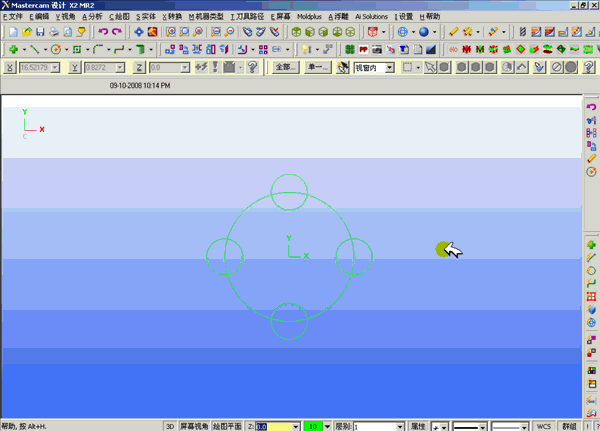Screen dimensions: 600x431
Task: Open the F文件 menu
Action: coord(13,16)
